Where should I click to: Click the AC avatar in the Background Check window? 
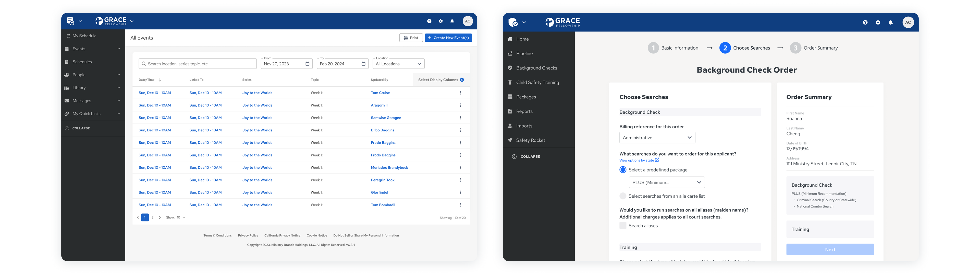[908, 22]
